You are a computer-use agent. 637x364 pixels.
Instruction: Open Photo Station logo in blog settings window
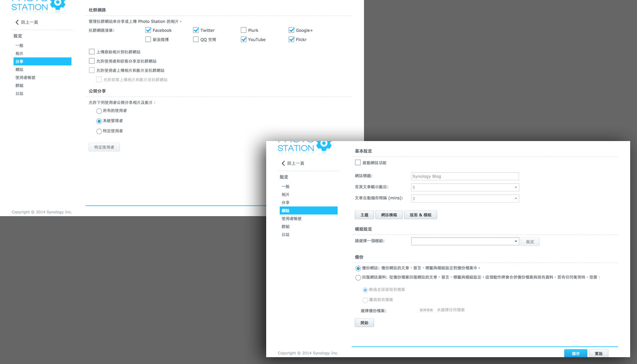click(304, 146)
